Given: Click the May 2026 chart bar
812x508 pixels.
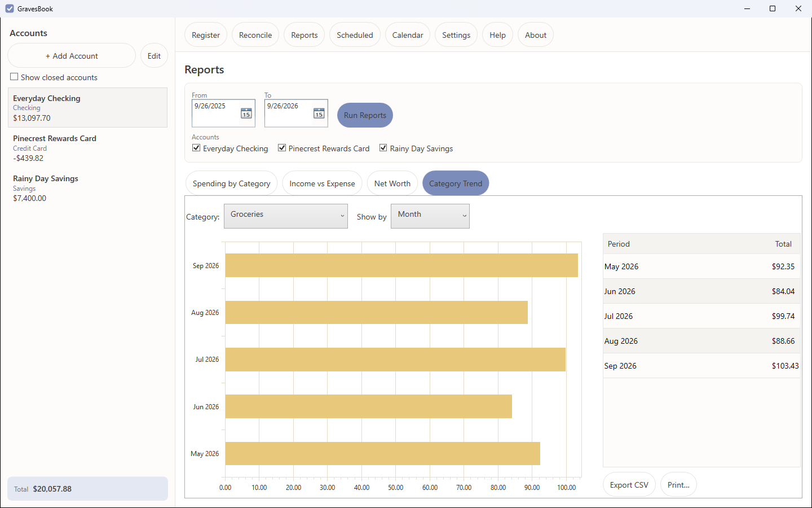Looking at the screenshot, I should 383,453.
